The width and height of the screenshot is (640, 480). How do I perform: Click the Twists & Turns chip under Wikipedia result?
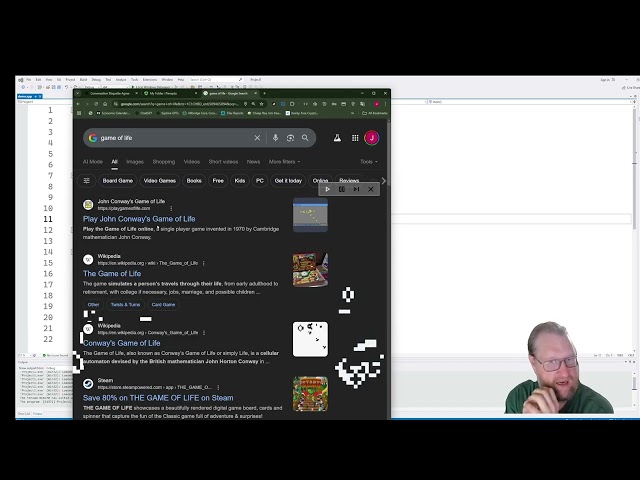pos(125,304)
